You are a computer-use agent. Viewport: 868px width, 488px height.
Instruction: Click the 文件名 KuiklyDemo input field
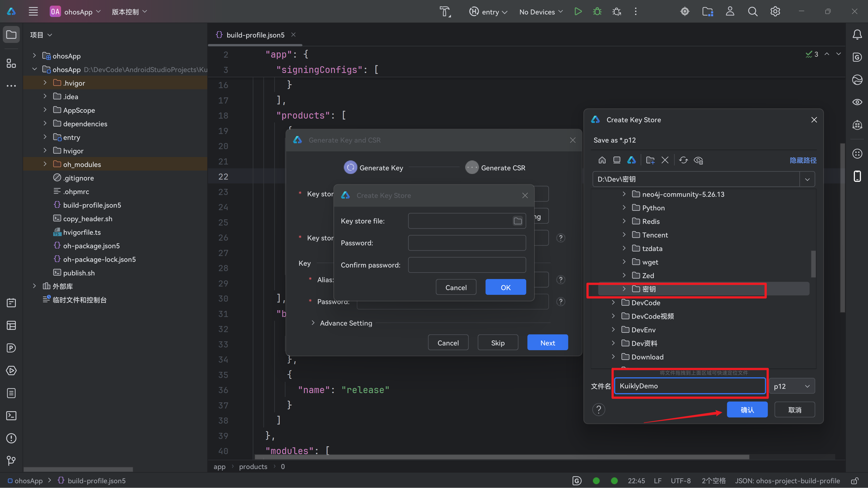coord(689,386)
